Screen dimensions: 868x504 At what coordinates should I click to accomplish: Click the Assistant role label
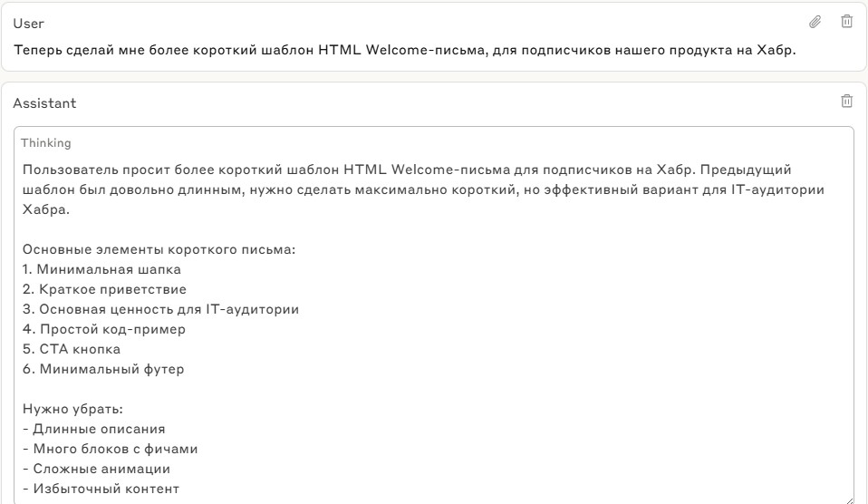44,103
